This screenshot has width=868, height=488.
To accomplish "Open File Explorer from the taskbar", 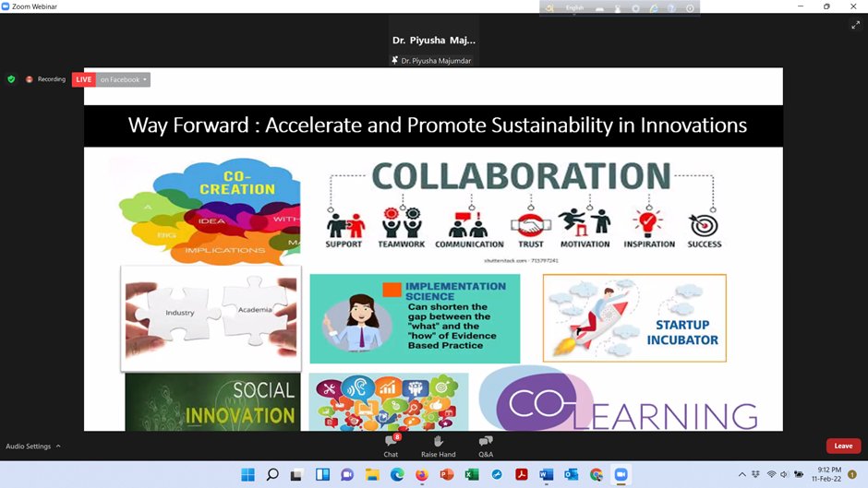I will pyautogui.click(x=372, y=475).
